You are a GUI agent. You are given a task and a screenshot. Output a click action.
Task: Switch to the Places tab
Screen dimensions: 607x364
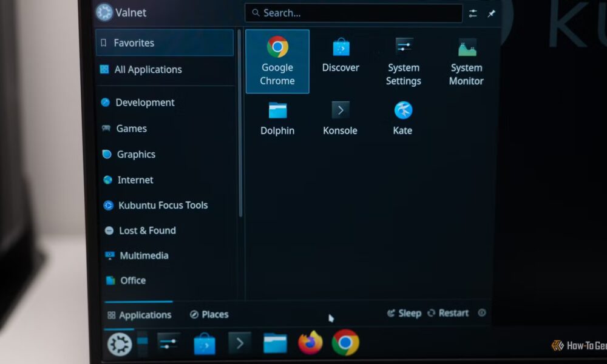pos(209,314)
